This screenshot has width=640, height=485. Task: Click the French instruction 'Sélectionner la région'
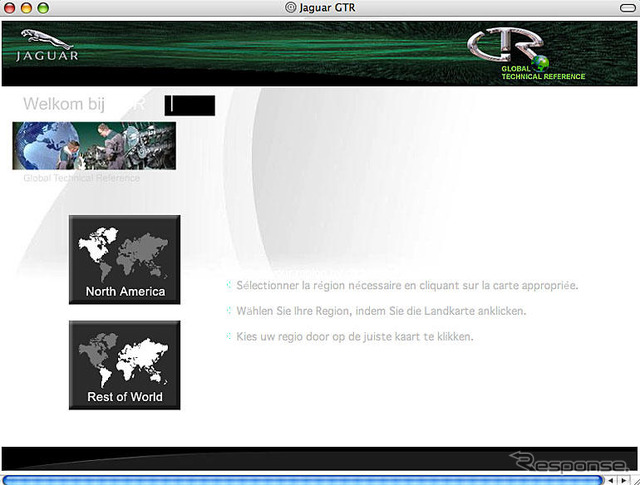tap(407, 285)
